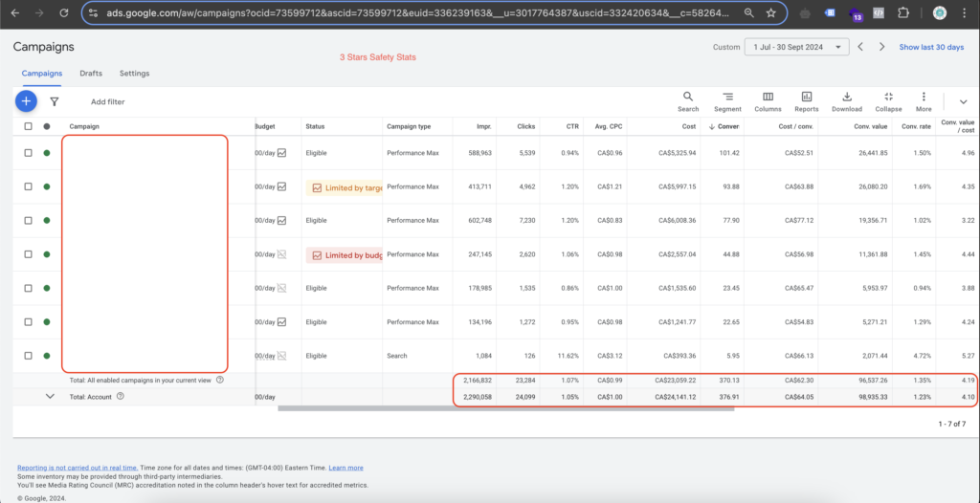The width and height of the screenshot is (980, 503).
Task: Open table Search tool
Action: coord(687,101)
